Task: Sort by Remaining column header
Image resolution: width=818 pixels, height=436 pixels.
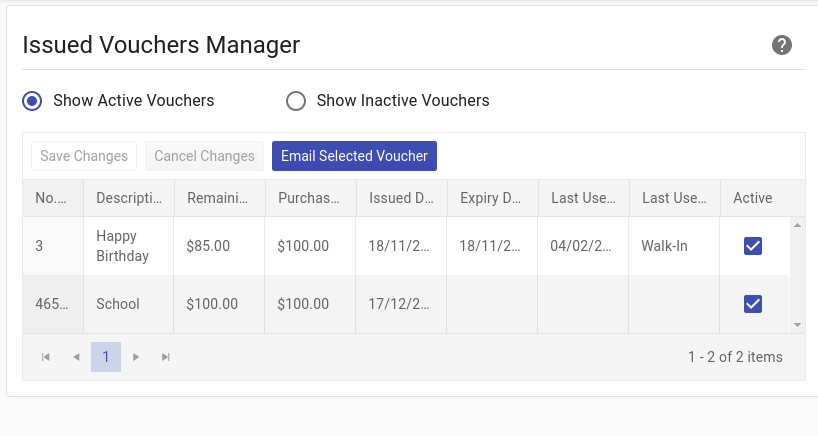Action: [219, 198]
